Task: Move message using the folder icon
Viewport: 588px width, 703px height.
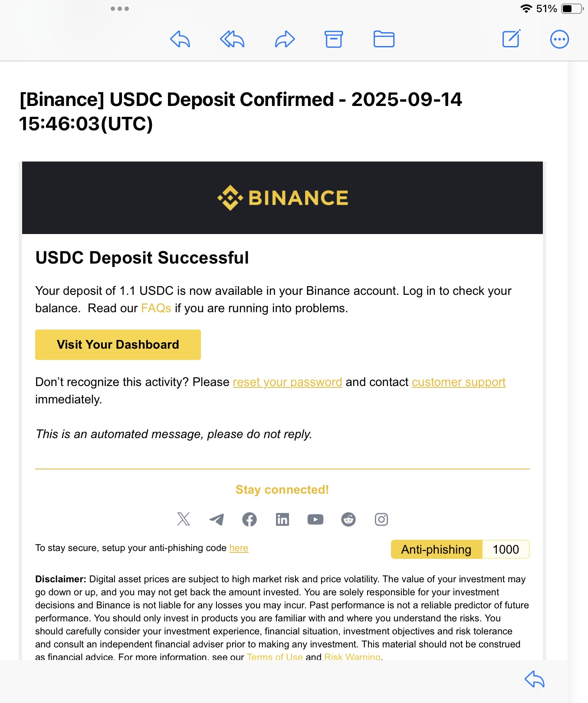Action: 384,39
